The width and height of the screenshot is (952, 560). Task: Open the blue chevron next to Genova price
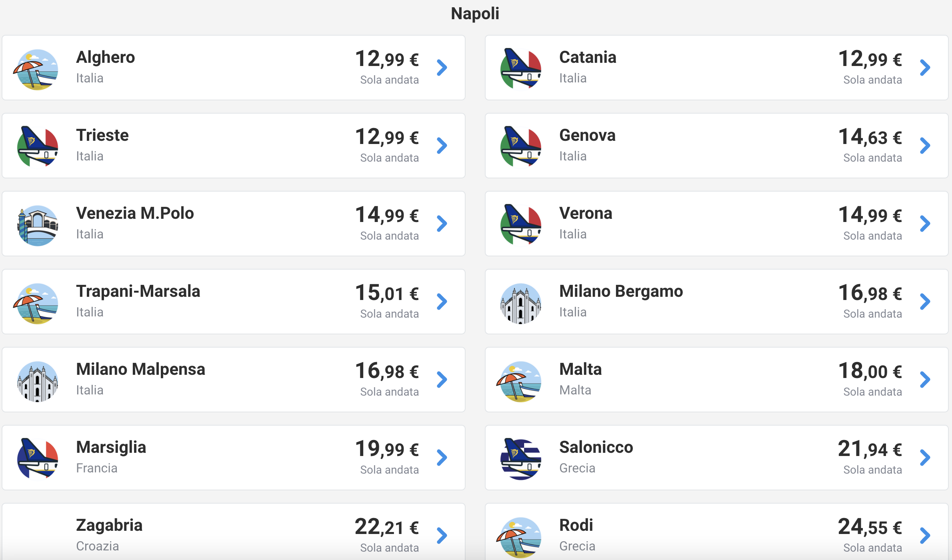(925, 146)
